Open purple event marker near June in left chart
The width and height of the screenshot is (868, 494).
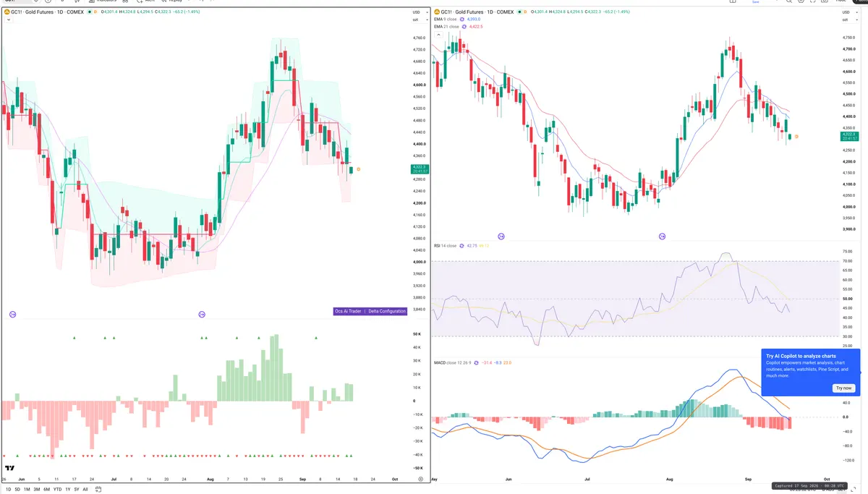click(12, 314)
